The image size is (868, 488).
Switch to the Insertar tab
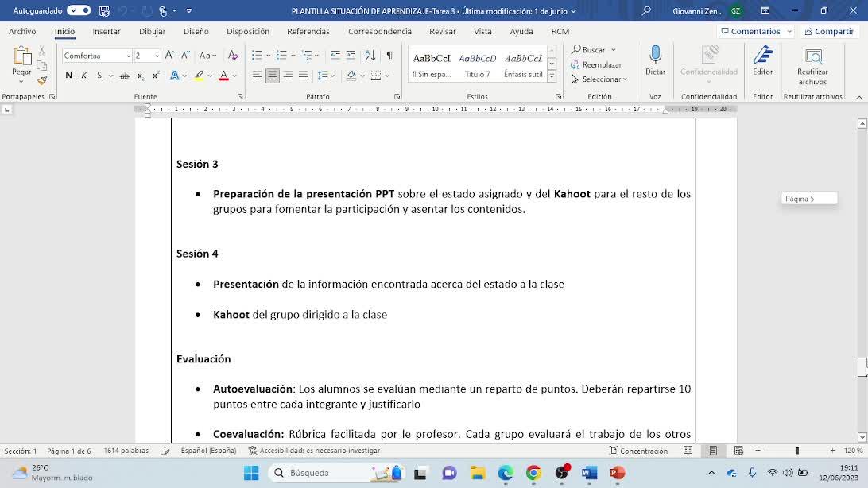tap(107, 32)
